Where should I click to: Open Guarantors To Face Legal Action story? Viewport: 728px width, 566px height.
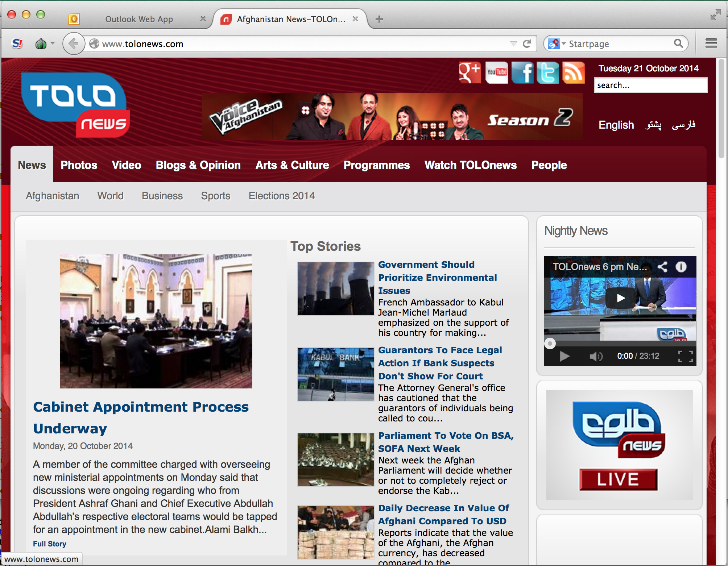pos(440,363)
